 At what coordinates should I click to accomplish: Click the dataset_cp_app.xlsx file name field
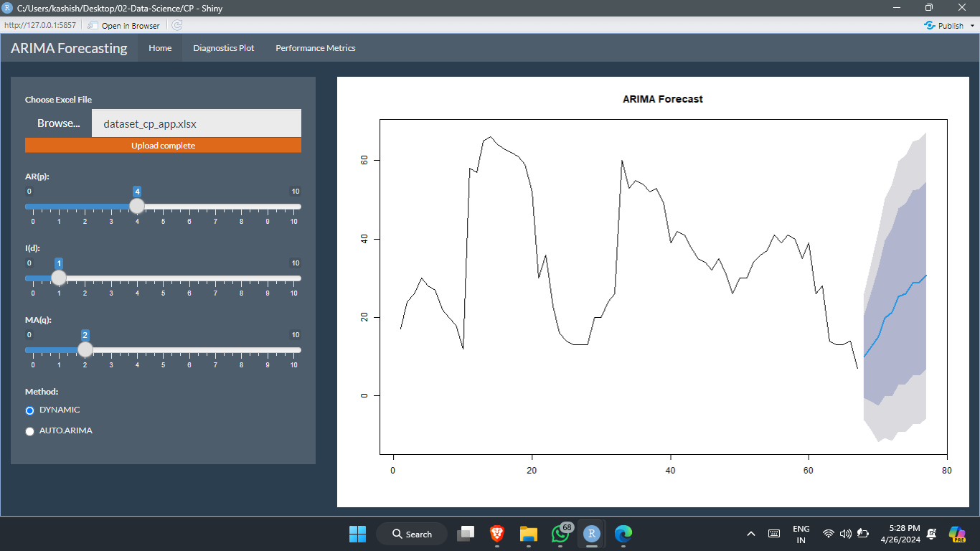point(197,123)
